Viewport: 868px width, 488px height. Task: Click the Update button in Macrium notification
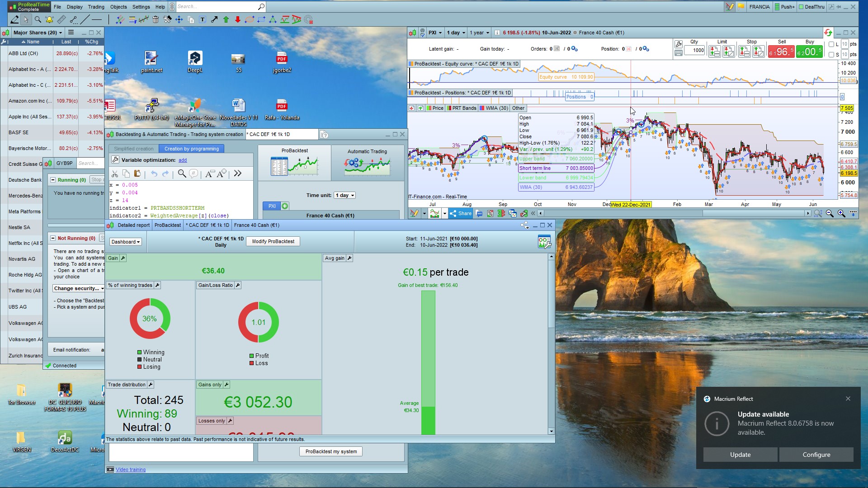click(740, 455)
